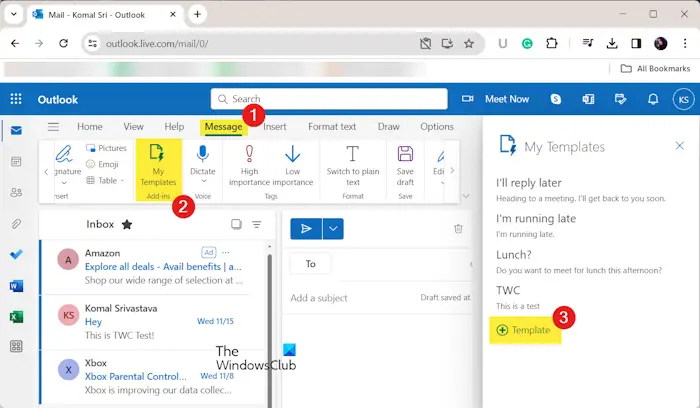
Task: Open the Outlook app launcher grid
Action: coord(16,99)
